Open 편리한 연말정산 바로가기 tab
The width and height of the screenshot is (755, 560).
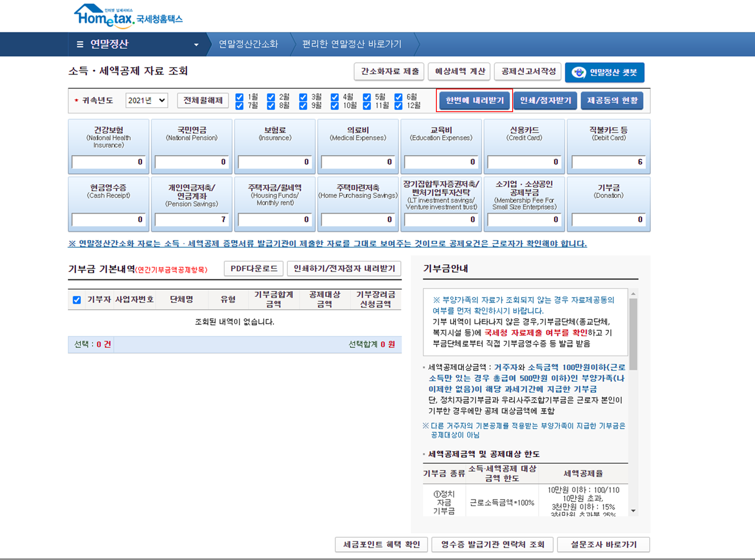coord(352,44)
